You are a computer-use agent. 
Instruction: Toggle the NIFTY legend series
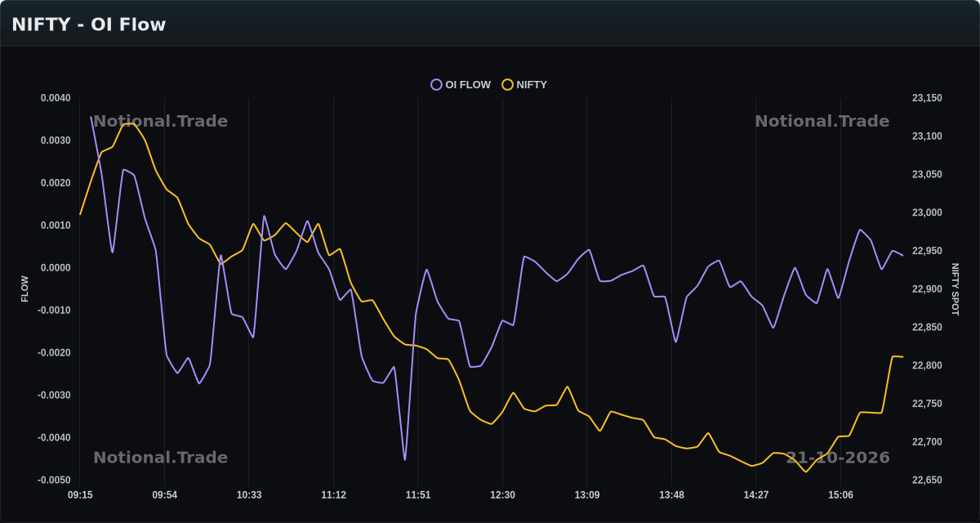coord(524,84)
